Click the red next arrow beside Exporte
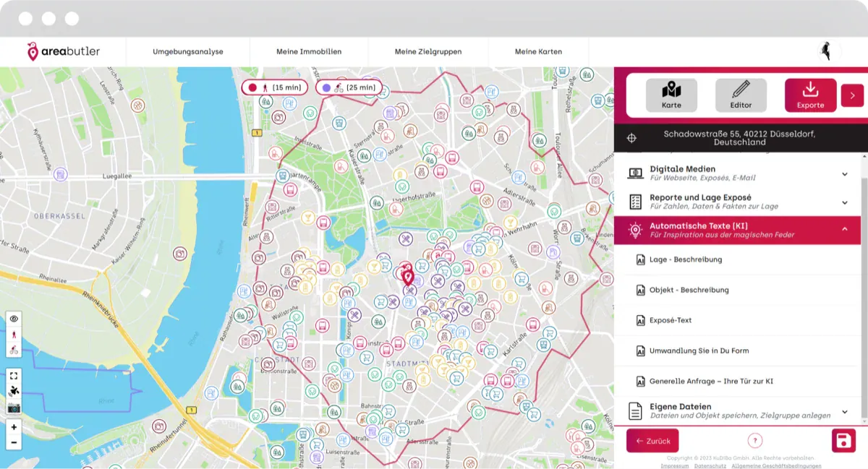The width and height of the screenshot is (868, 469). pyautogui.click(x=852, y=95)
